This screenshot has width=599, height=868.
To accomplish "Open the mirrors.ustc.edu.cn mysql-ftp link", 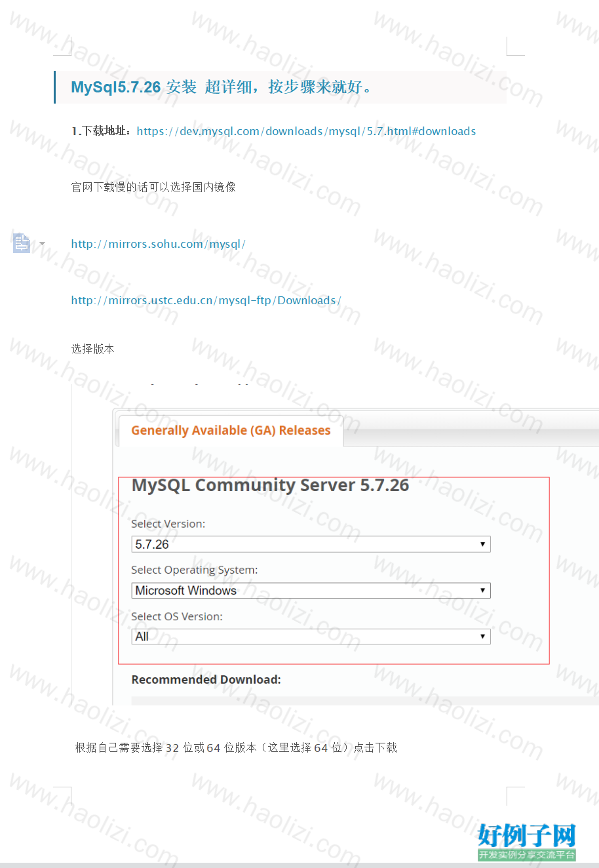I will click(206, 300).
